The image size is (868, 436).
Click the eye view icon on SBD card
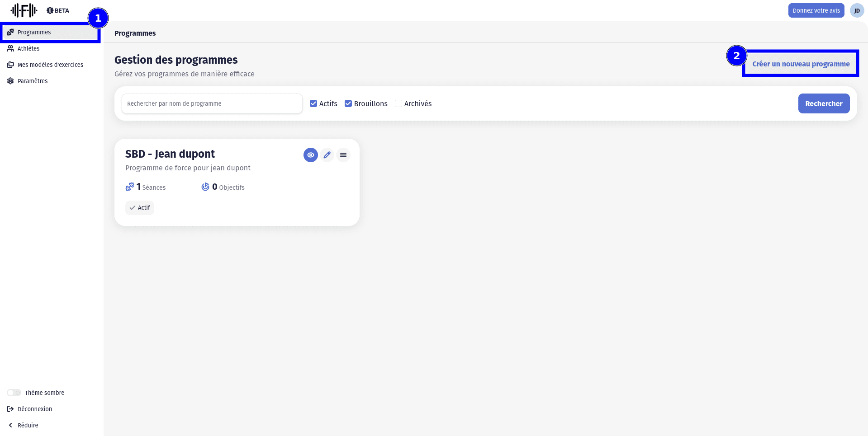[310, 155]
